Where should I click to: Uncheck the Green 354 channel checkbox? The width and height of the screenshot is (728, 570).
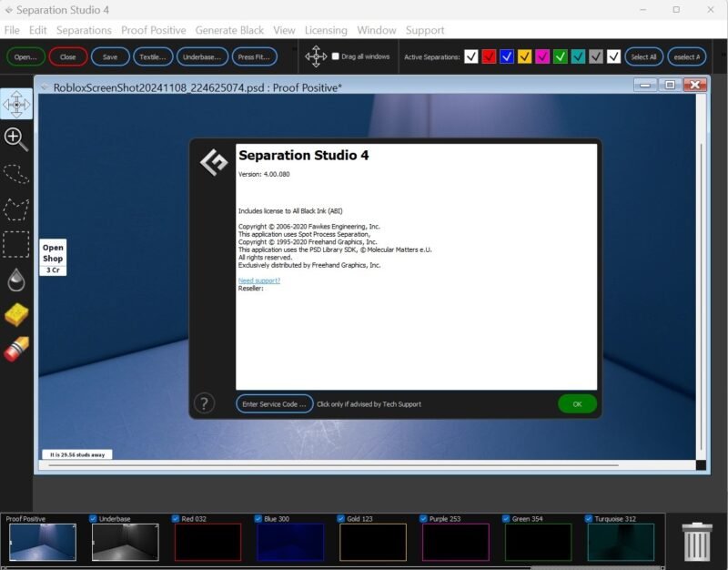pos(506,518)
